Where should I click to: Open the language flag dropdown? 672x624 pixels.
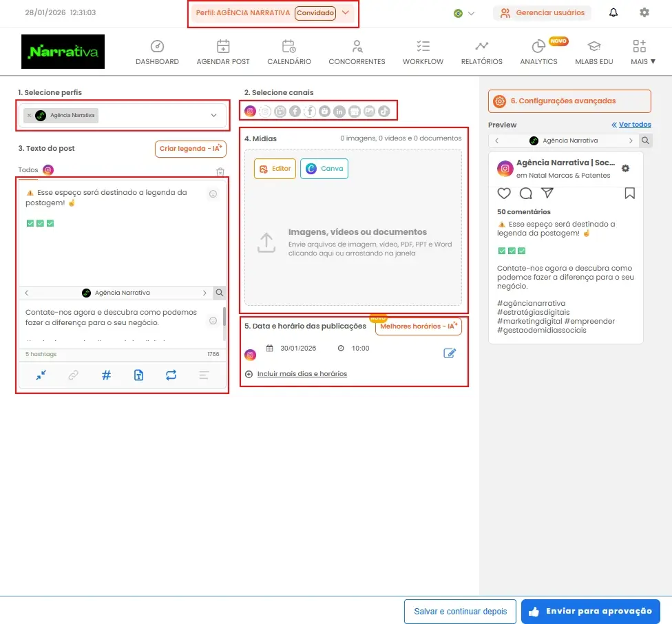point(464,13)
